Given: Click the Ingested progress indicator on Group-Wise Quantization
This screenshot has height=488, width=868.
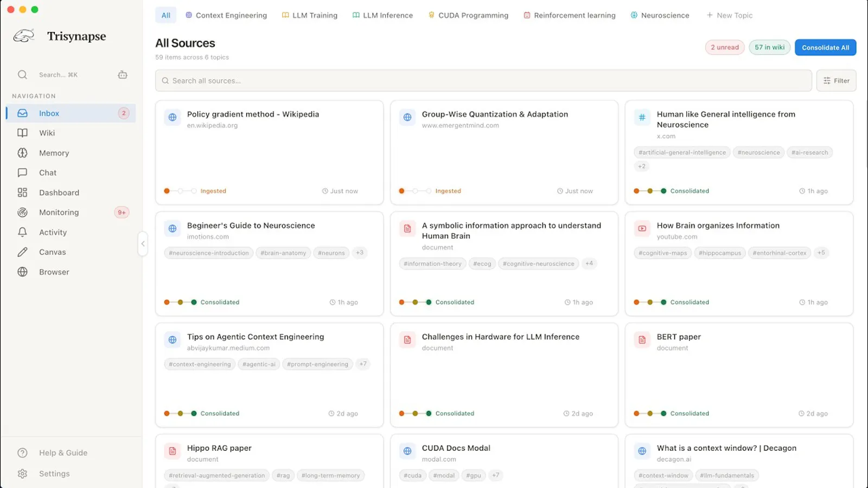Looking at the screenshot, I should tap(430, 191).
